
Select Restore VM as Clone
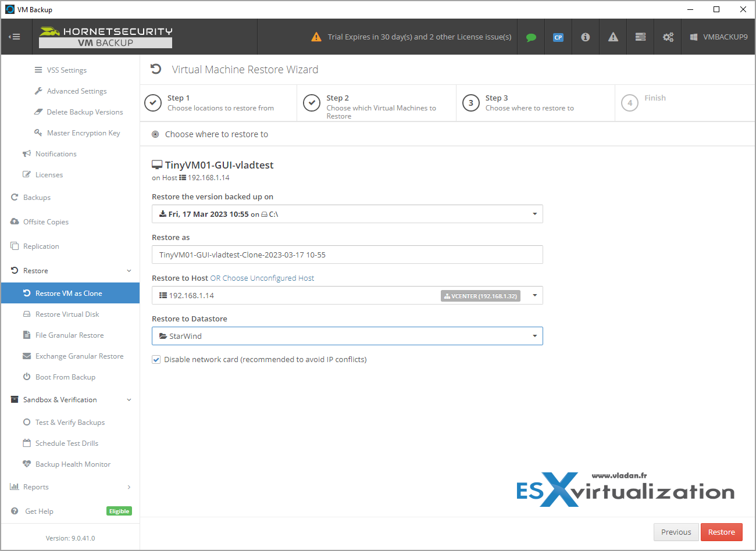click(x=70, y=293)
